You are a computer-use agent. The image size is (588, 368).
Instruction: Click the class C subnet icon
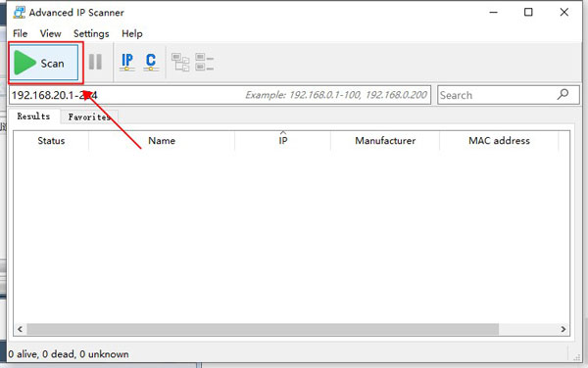pos(151,62)
